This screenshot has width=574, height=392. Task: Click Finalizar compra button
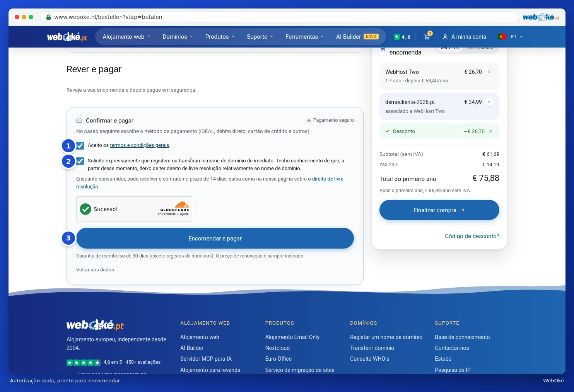pyautogui.click(x=439, y=210)
